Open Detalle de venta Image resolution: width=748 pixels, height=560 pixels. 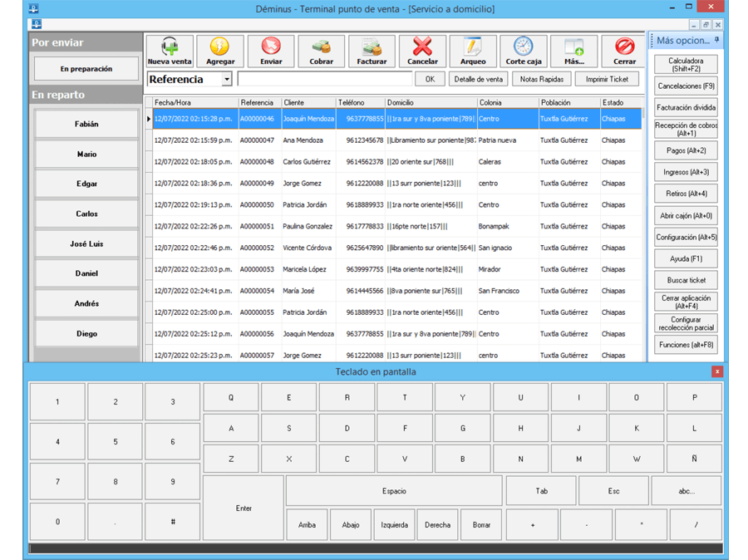[x=478, y=79]
